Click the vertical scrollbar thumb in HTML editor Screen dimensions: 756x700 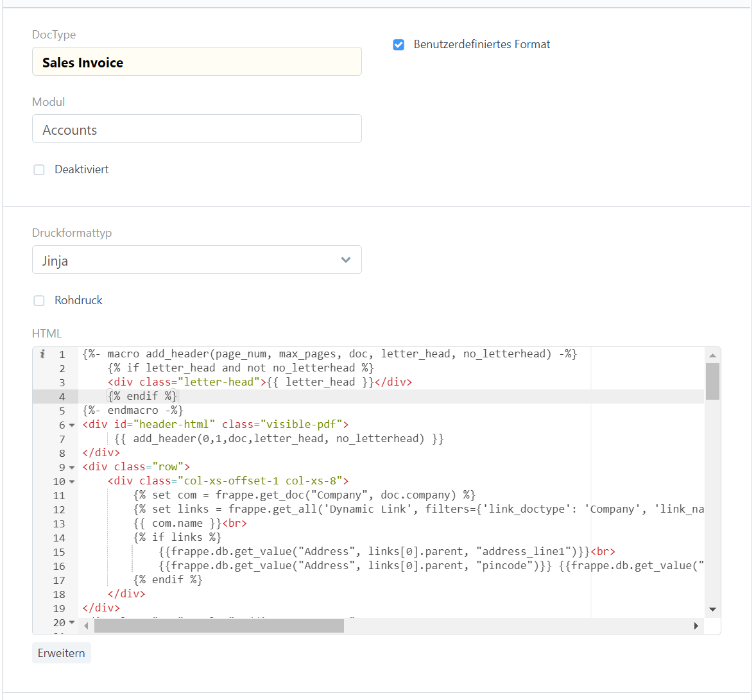pos(712,381)
